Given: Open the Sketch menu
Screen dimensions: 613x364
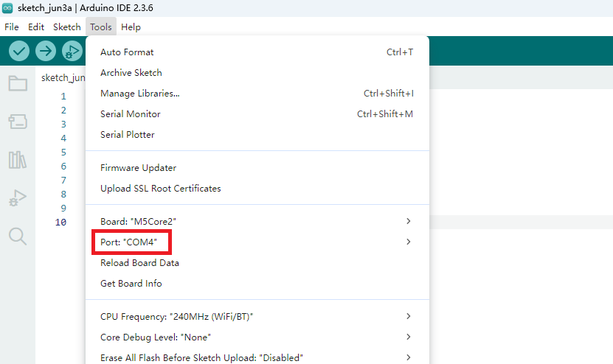Looking at the screenshot, I should (x=67, y=27).
